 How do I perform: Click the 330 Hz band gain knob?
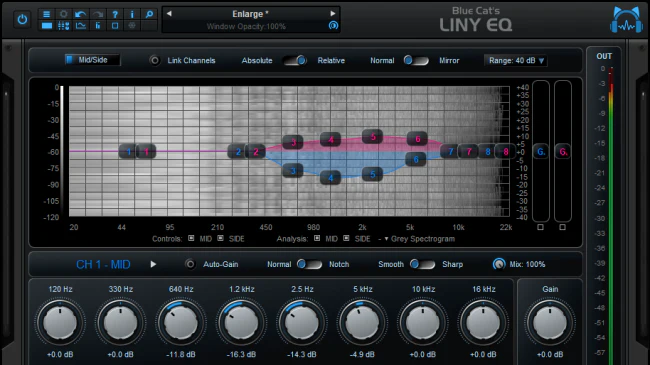click(x=121, y=323)
